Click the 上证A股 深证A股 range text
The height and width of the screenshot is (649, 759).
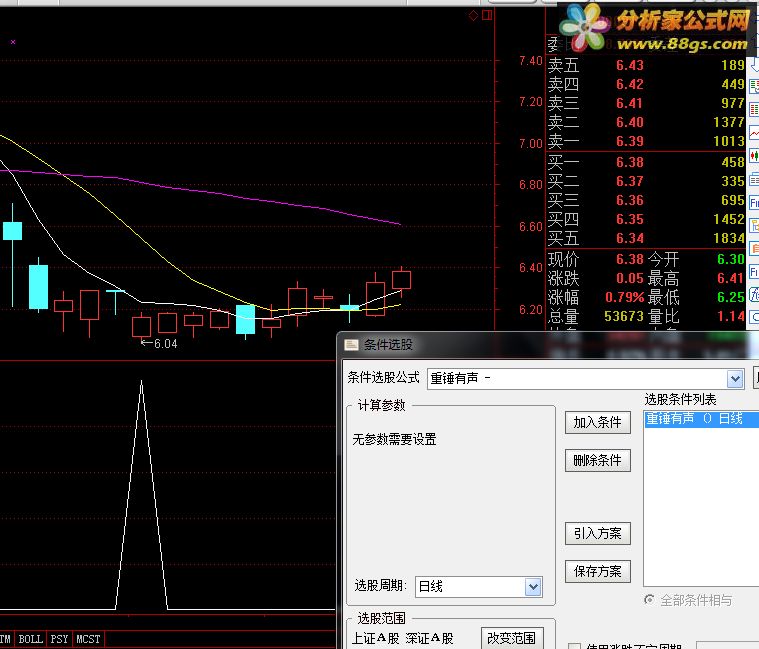click(402, 638)
